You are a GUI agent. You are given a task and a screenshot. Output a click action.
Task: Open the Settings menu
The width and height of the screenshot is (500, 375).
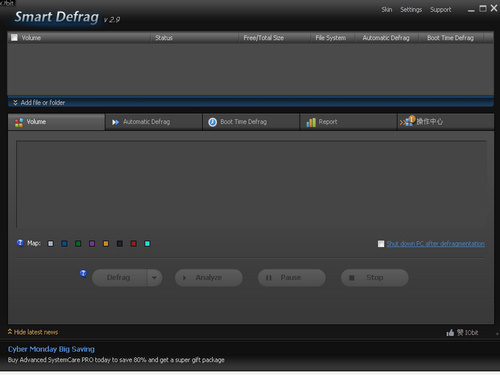coord(411,10)
